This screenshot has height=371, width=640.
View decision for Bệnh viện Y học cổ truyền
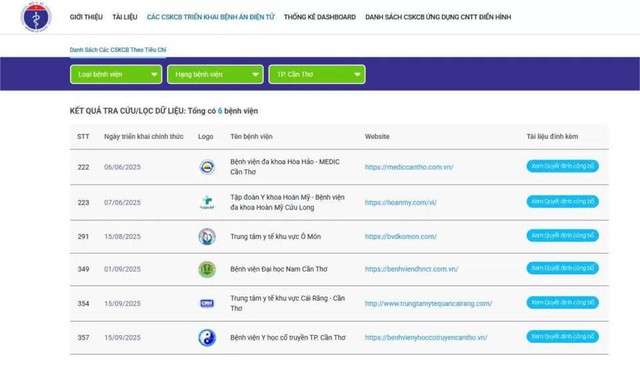(562, 337)
